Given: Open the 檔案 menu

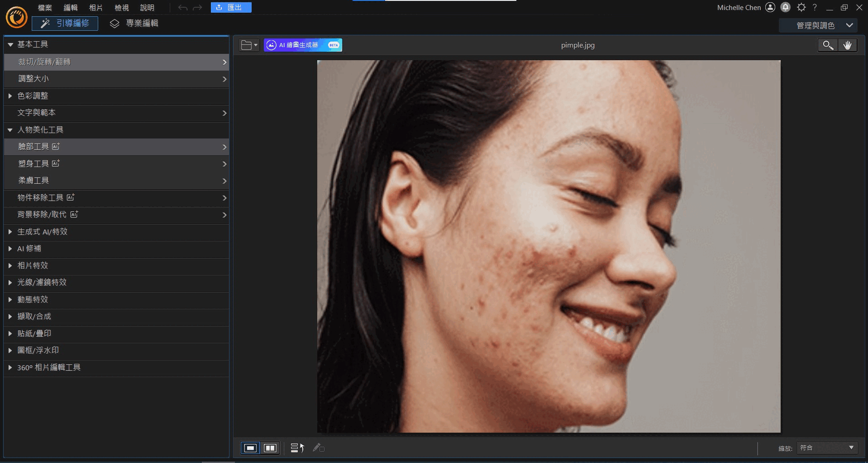Looking at the screenshot, I should [x=44, y=8].
